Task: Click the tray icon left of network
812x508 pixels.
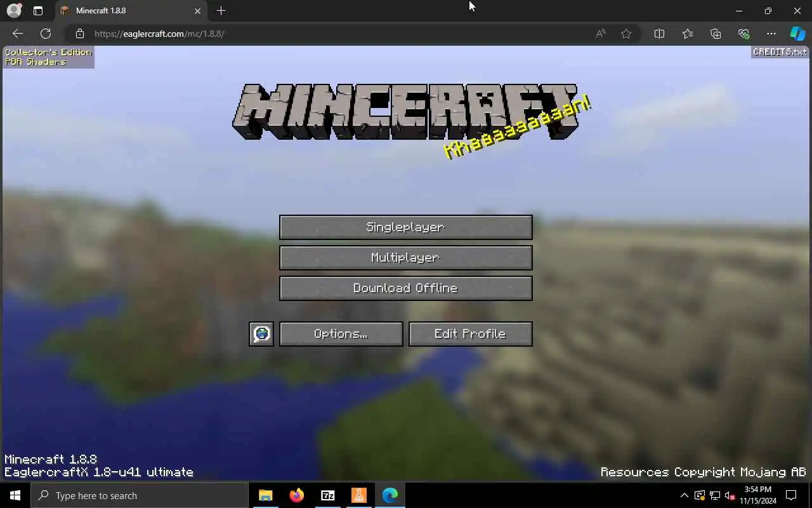Action: (x=700, y=495)
